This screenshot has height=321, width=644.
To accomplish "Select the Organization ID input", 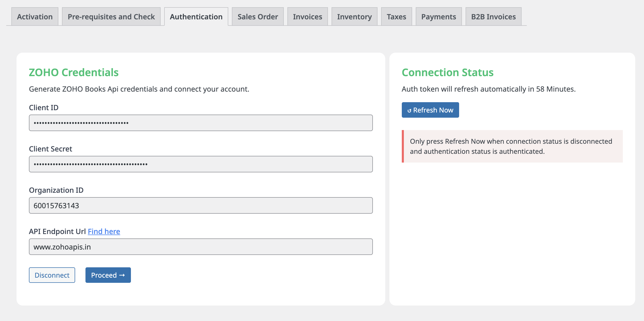I will point(201,205).
